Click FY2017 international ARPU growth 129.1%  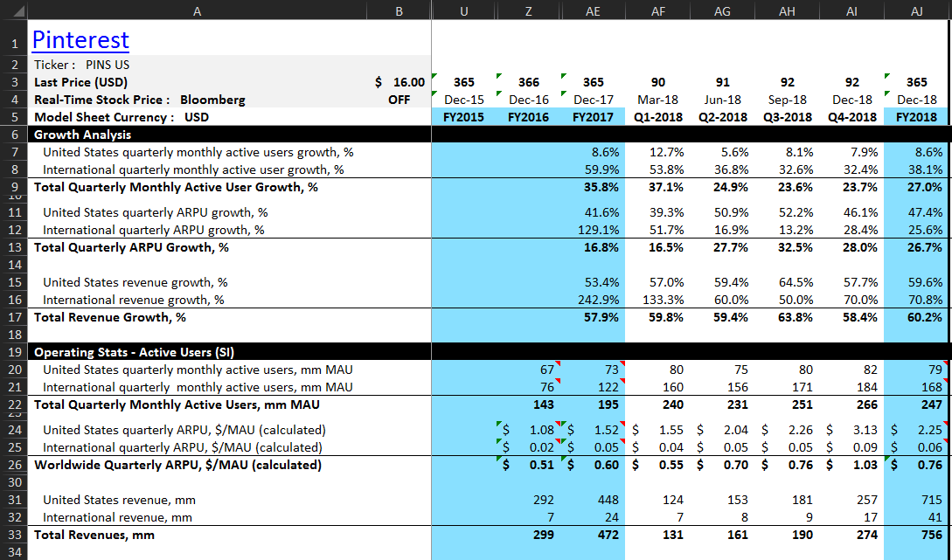[x=594, y=230]
